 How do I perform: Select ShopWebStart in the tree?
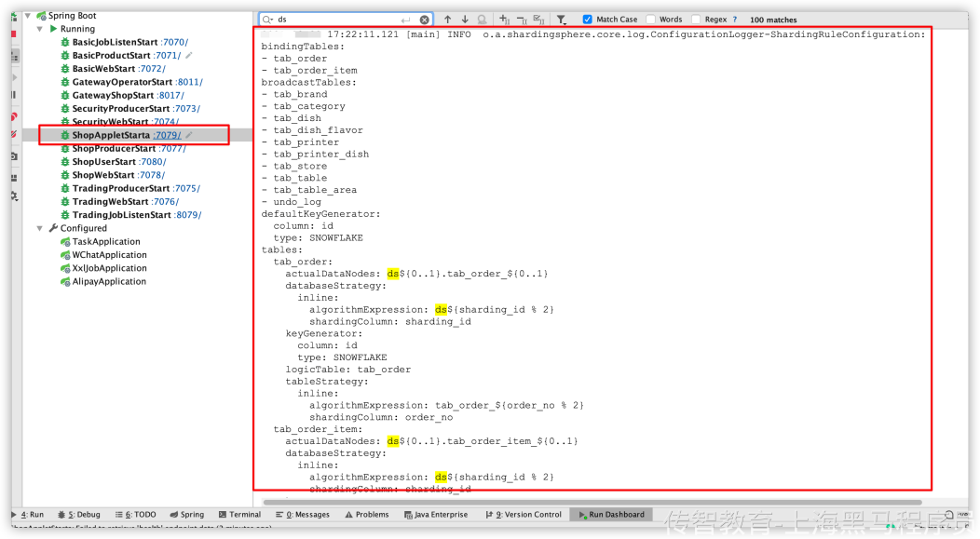[103, 175]
